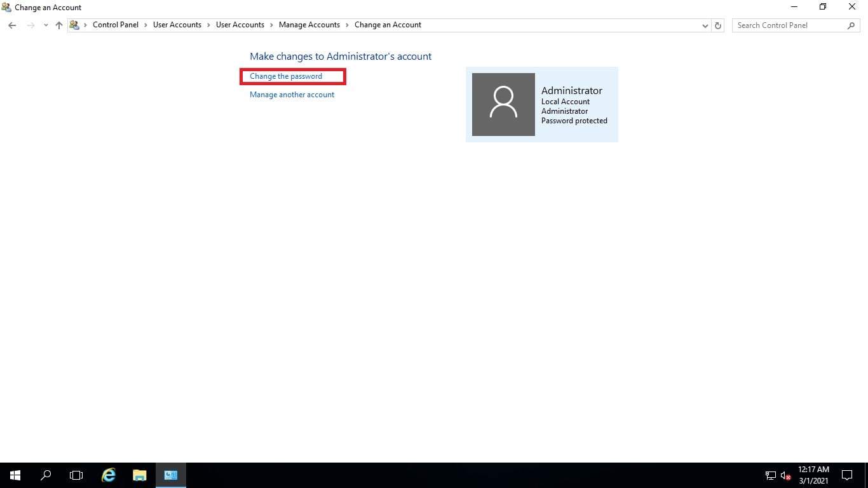Click the Forward navigation arrow

point(31,25)
